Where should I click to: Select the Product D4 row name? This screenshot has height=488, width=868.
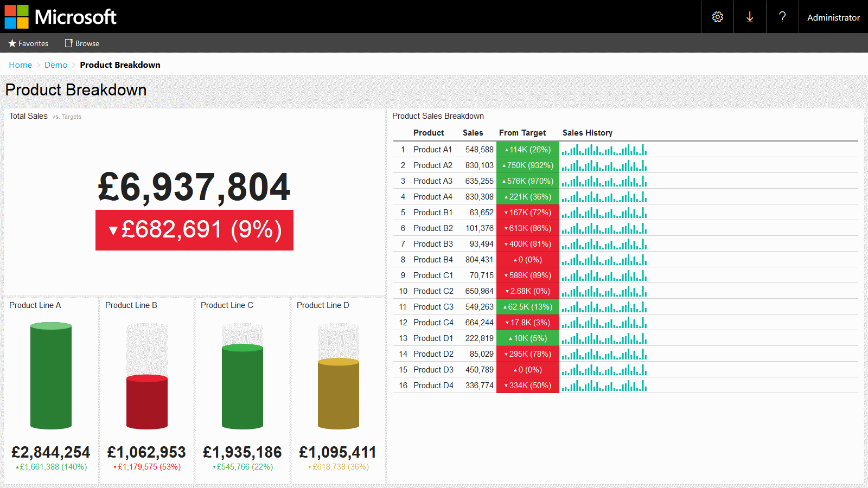(x=433, y=386)
